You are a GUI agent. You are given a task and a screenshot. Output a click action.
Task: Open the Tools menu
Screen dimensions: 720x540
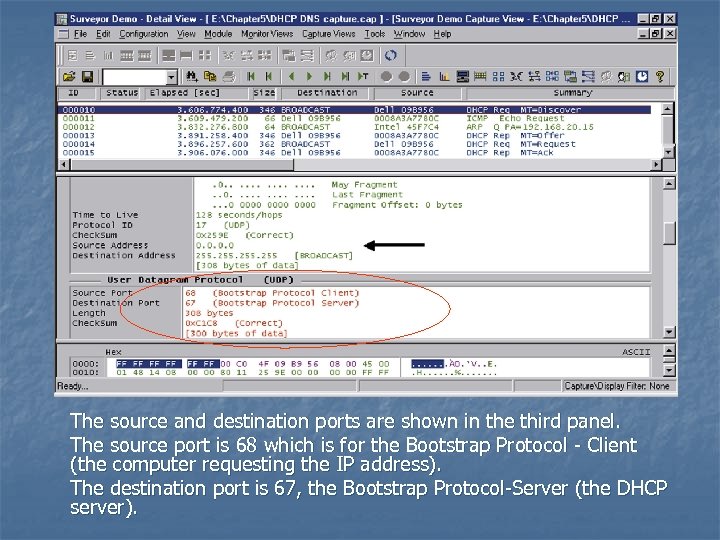375,34
